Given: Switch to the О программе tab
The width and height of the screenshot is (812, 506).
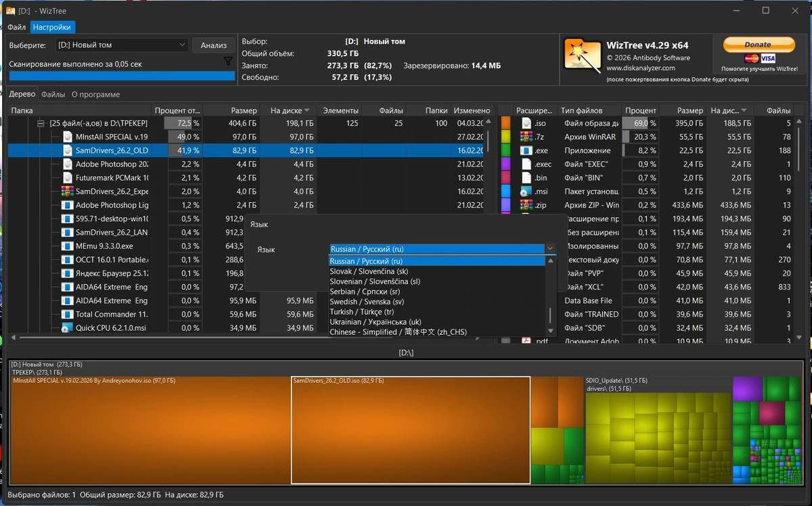Looking at the screenshot, I should pyautogui.click(x=96, y=94).
